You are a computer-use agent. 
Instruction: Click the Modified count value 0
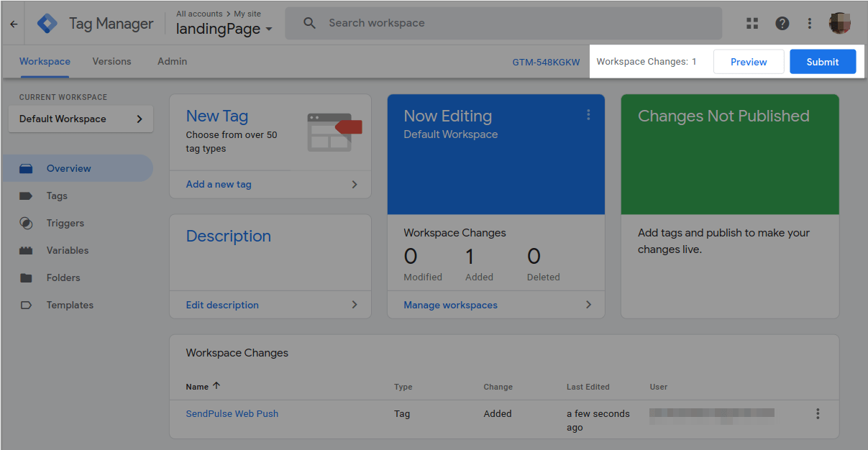click(411, 257)
